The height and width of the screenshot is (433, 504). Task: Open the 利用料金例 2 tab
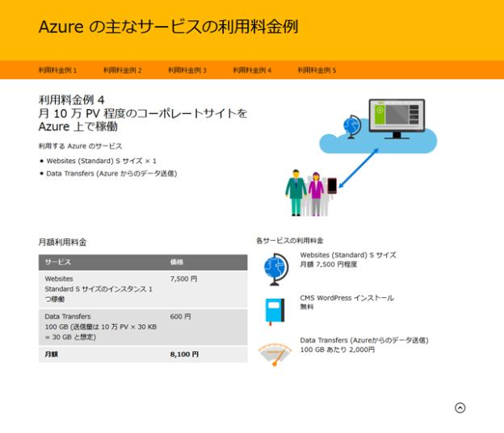(123, 70)
